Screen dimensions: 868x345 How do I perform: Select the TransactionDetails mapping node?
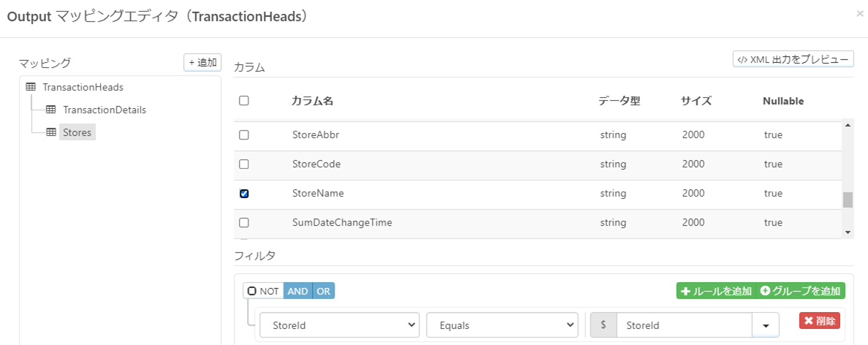pos(104,110)
